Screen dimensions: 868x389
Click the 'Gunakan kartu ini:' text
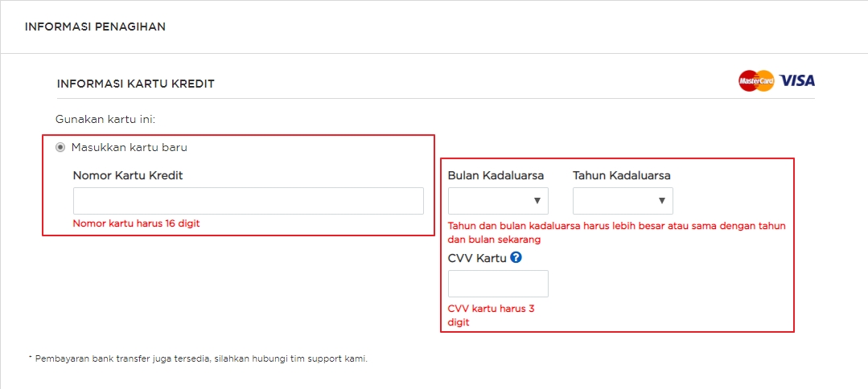[x=105, y=119]
